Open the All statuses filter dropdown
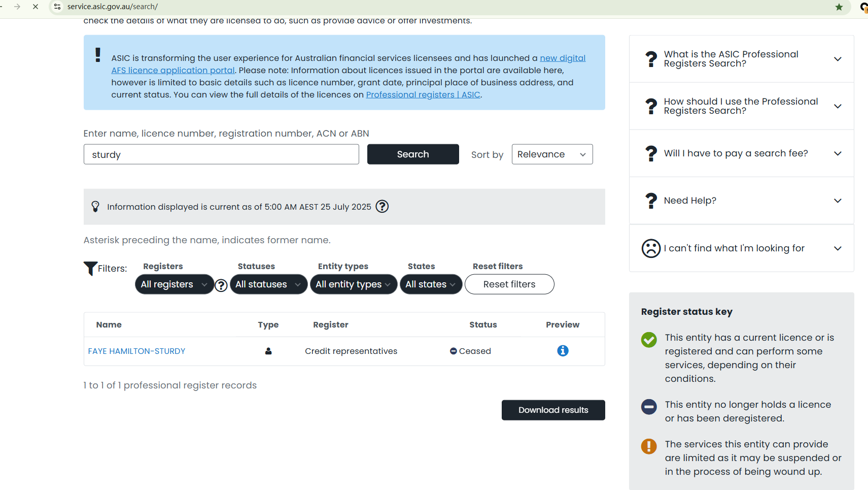Image resolution: width=868 pixels, height=490 pixels. tap(268, 284)
